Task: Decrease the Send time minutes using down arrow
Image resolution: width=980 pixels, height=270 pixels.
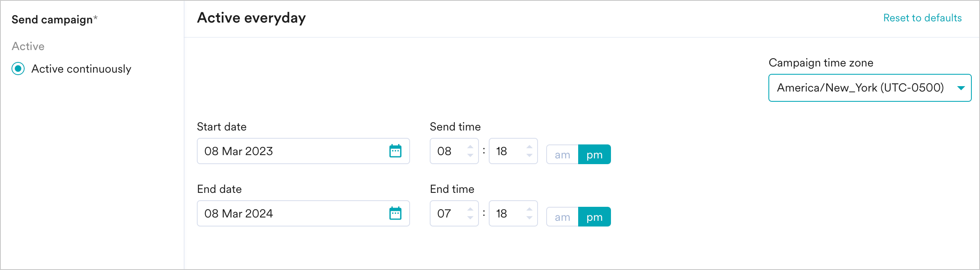Action: pyautogui.click(x=529, y=155)
